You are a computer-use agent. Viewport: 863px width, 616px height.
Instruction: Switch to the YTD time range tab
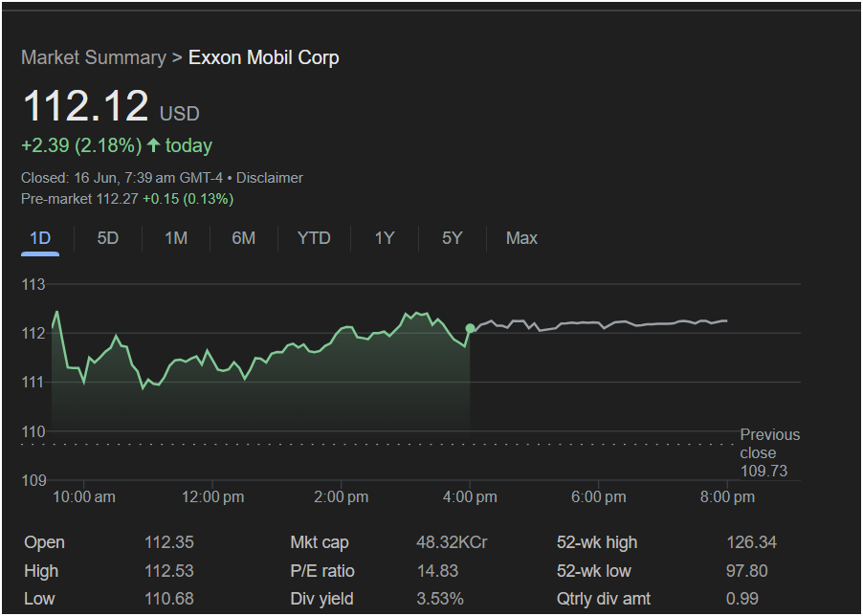point(314,238)
